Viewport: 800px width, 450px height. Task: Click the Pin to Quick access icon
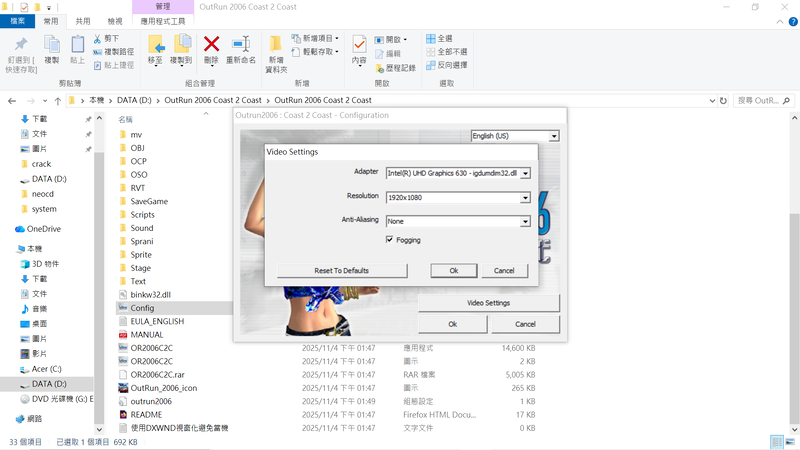tap(21, 45)
